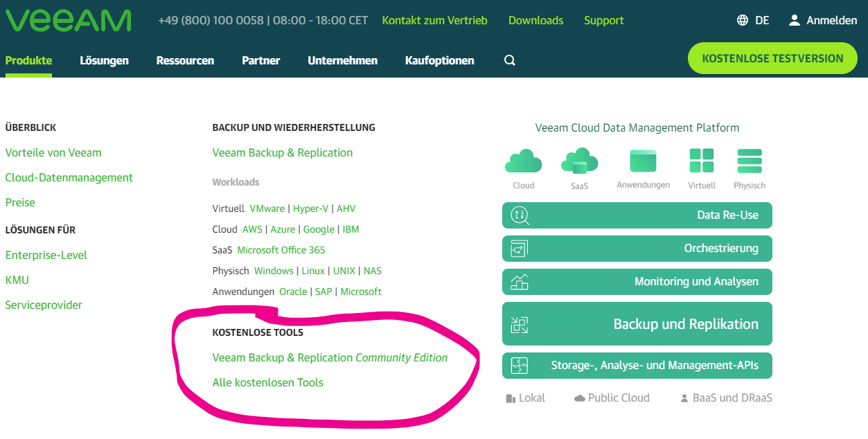The width and height of the screenshot is (868, 439).
Task: Open the Preise link
Action: point(20,202)
